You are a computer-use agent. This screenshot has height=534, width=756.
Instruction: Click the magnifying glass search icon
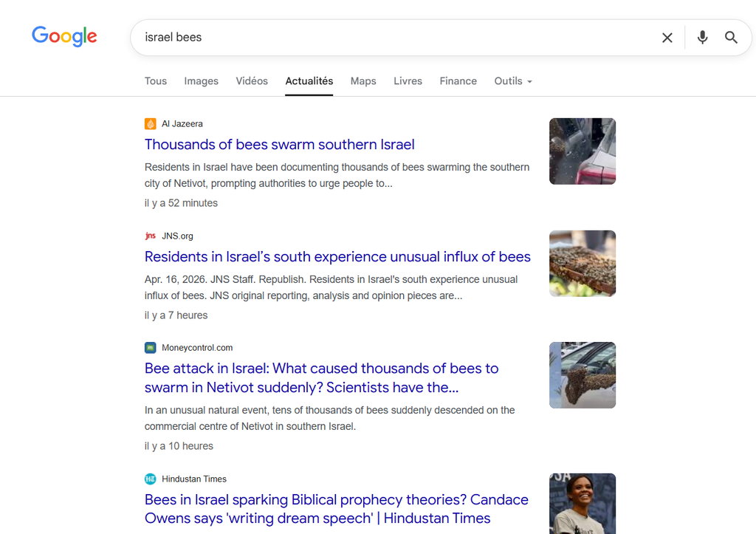731,38
